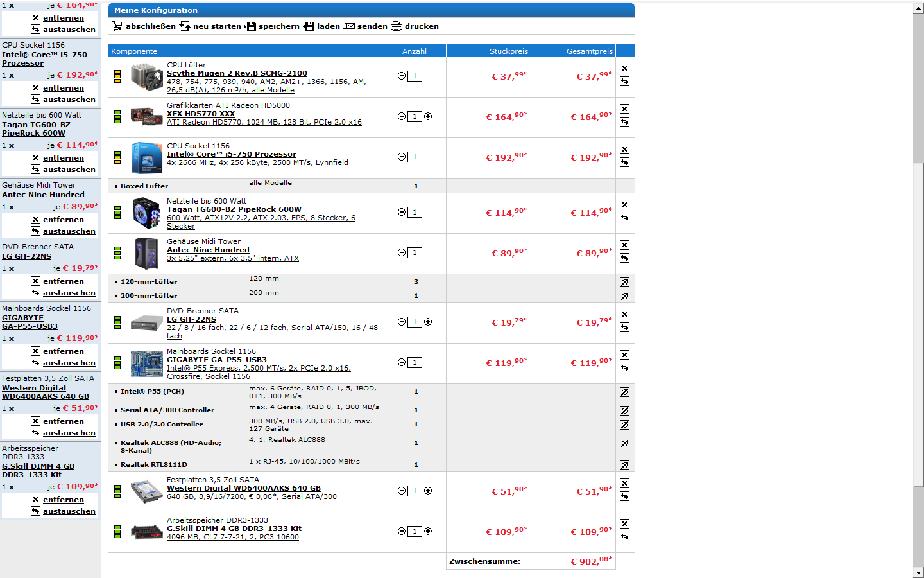Edit the Realtek RTL8111D entry
The width and height of the screenshot is (924, 578).
624,466
